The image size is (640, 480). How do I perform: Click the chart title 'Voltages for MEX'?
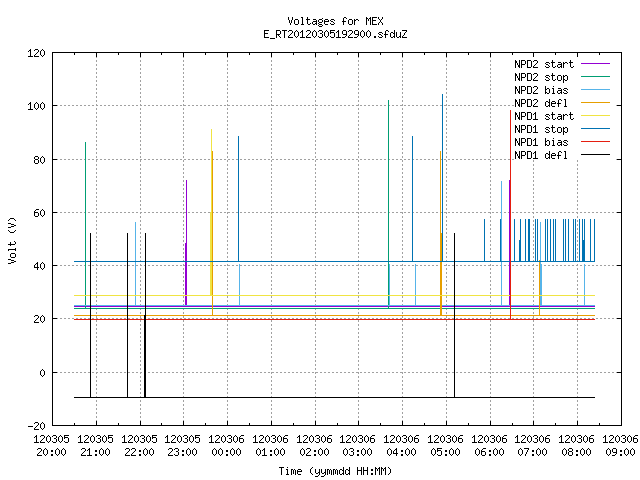tap(335, 21)
